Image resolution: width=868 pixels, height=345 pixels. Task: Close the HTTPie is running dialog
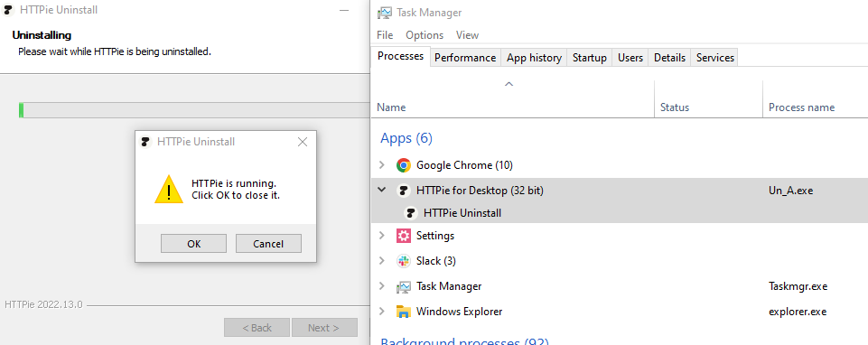click(x=303, y=142)
